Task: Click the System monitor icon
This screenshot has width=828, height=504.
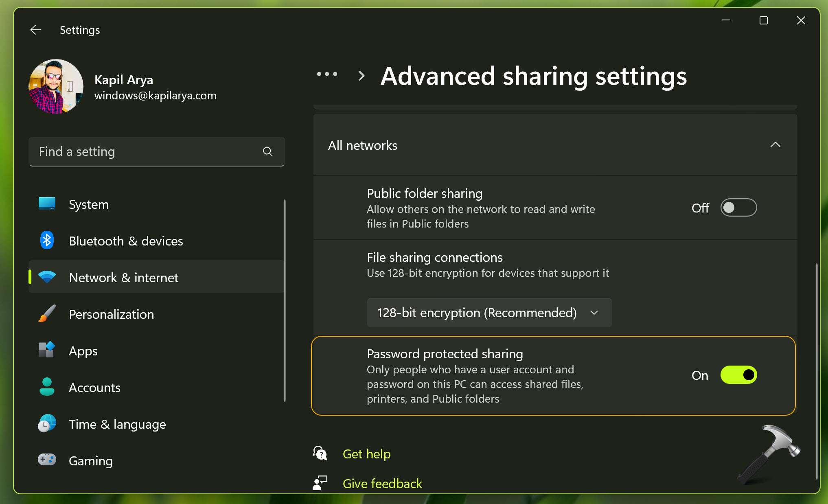Action: coord(47,204)
